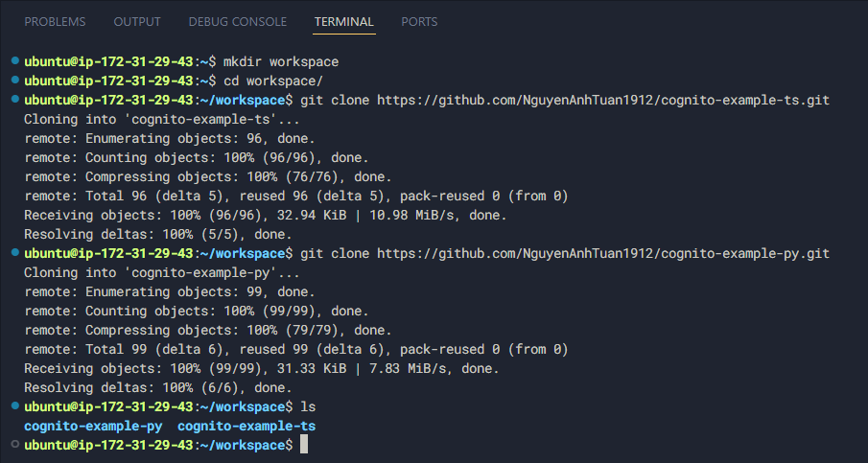Go to the PORTS tab
The height and width of the screenshot is (463, 868).
pyautogui.click(x=419, y=21)
